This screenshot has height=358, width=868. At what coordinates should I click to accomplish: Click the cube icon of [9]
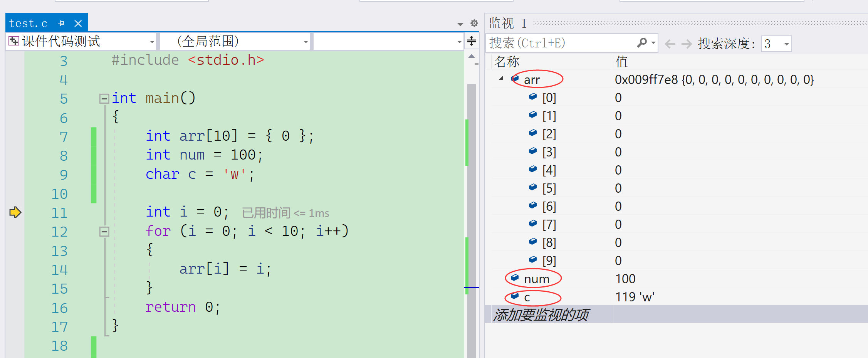coord(533,259)
